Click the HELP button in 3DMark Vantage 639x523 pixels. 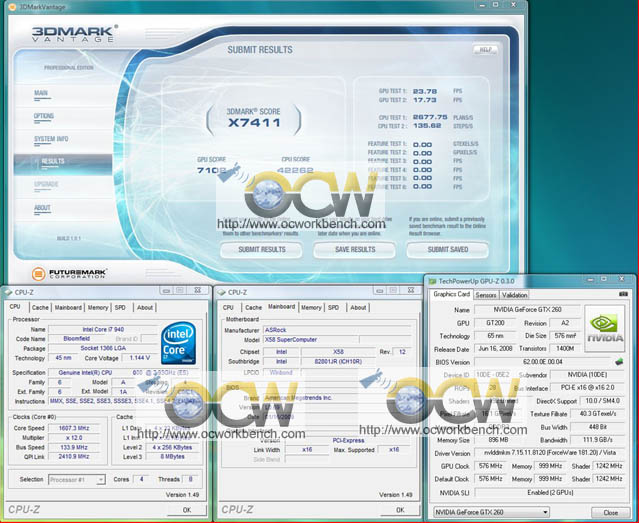point(485,50)
